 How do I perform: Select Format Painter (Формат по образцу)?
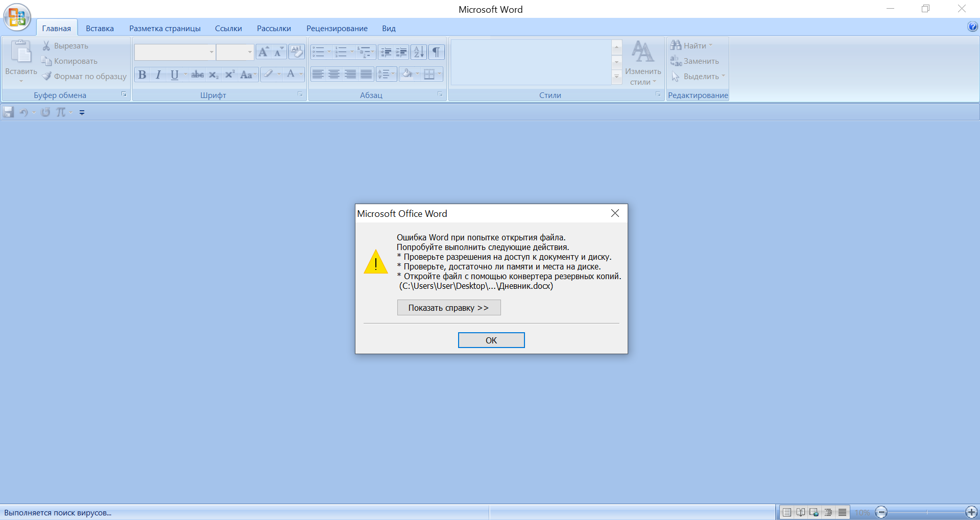(84, 77)
